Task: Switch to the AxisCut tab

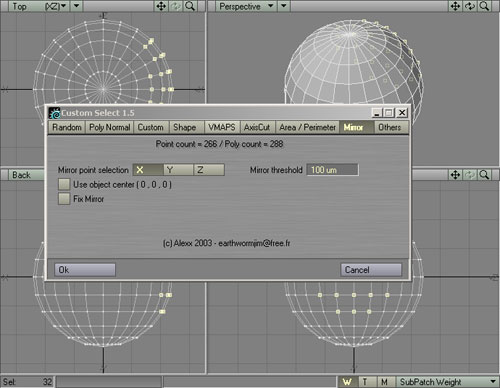Action: [x=257, y=127]
